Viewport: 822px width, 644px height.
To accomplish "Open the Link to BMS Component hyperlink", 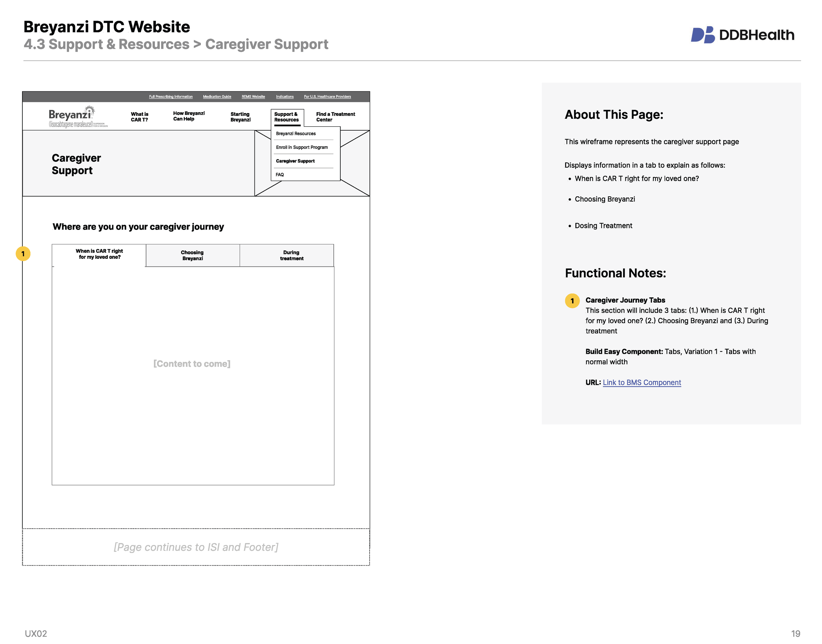I will click(x=641, y=382).
